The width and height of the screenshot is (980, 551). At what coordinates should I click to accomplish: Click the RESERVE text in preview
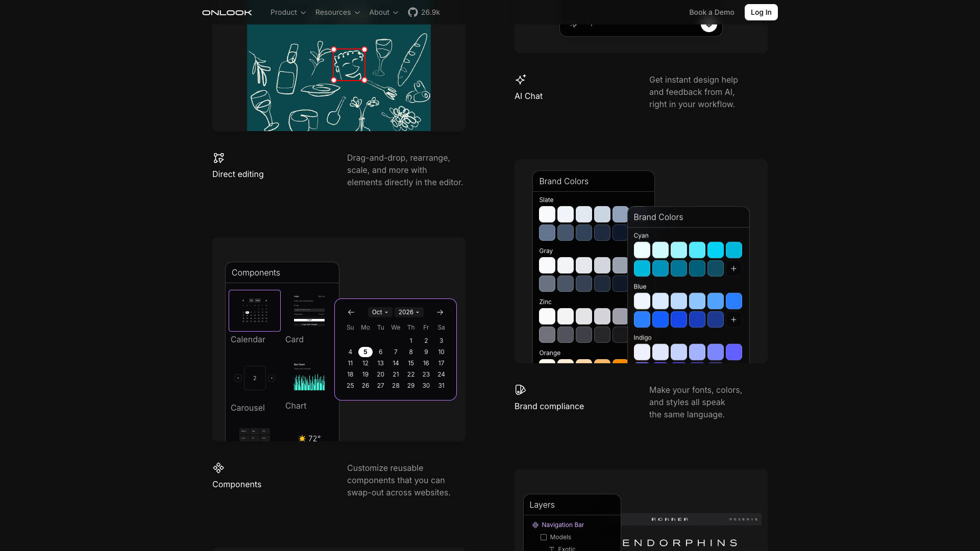[x=744, y=519]
